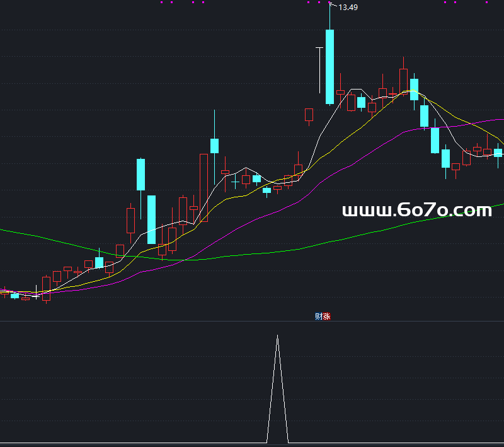Select the 13.49 high price label
The image size is (504, 447).
(x=348, y=8)
